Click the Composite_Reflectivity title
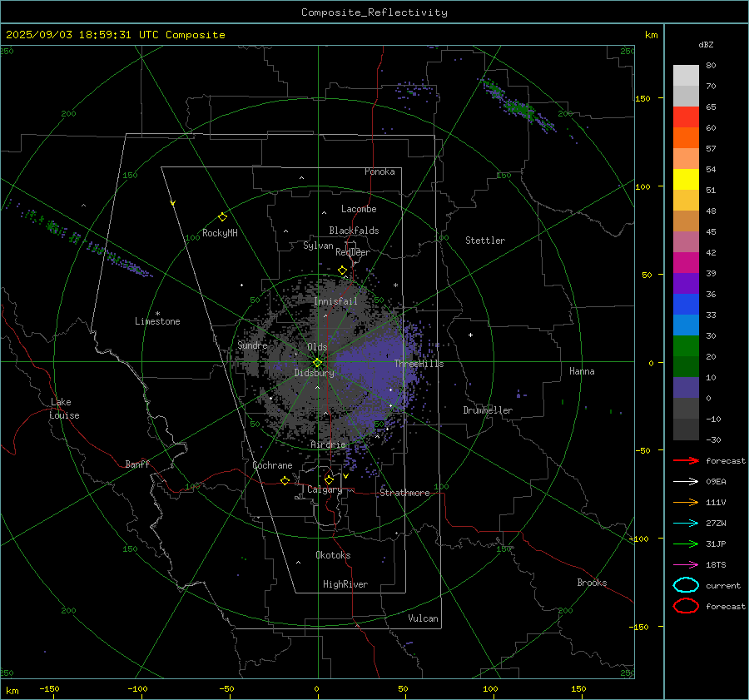The height and width of the screenshot is (700, 749). tap(374, 12)
